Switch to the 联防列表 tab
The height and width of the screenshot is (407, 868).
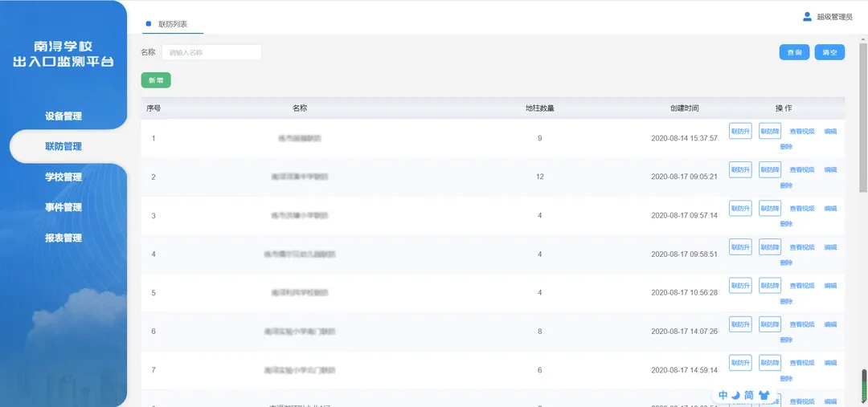(x=173, y=25)
